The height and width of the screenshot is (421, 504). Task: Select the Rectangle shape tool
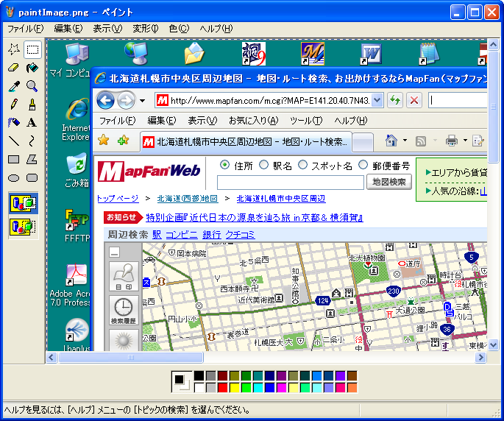(x=14, y=159)
